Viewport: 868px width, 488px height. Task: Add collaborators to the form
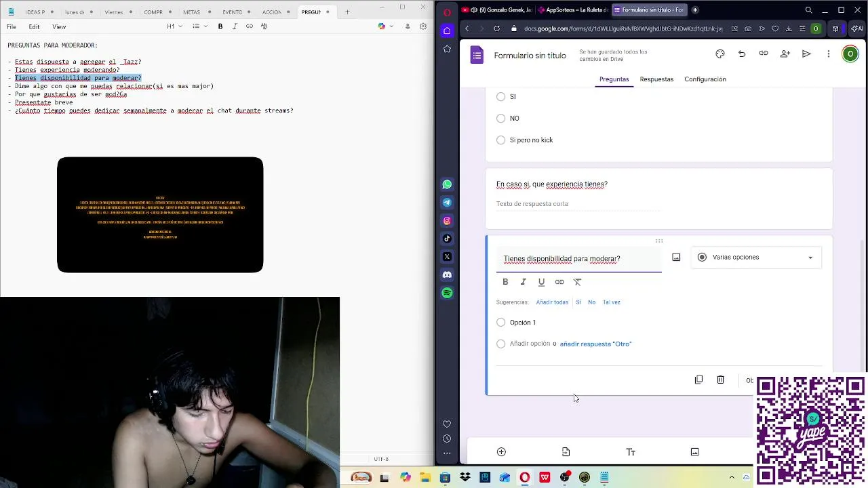tap(785, 54)
